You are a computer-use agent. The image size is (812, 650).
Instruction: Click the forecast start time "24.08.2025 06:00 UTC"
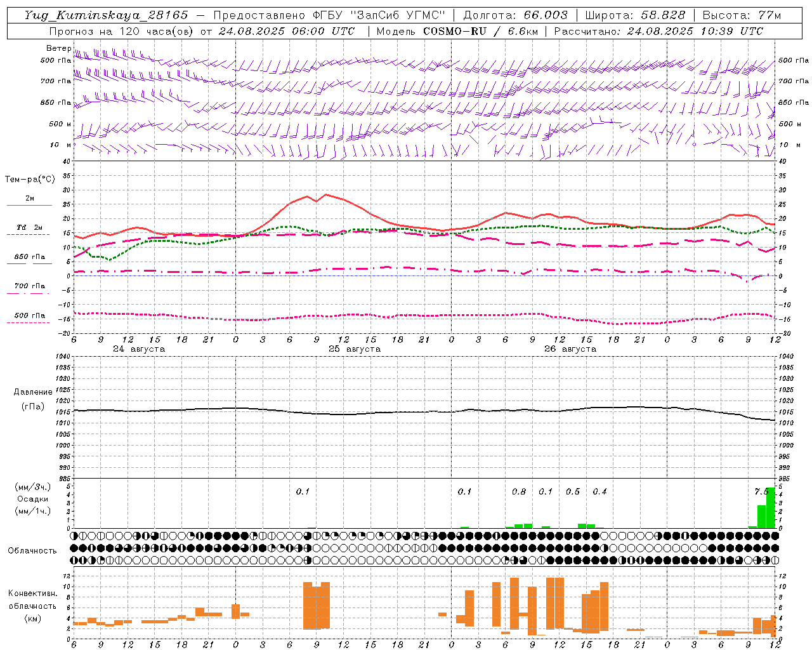point(286,31)
